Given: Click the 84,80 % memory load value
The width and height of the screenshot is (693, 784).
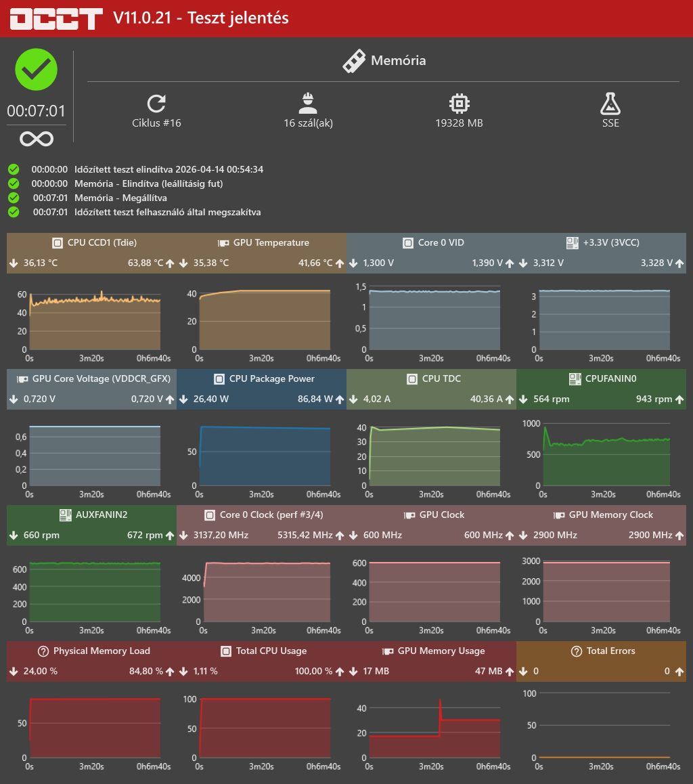Looking at the screenshot, I should (146, 672).
